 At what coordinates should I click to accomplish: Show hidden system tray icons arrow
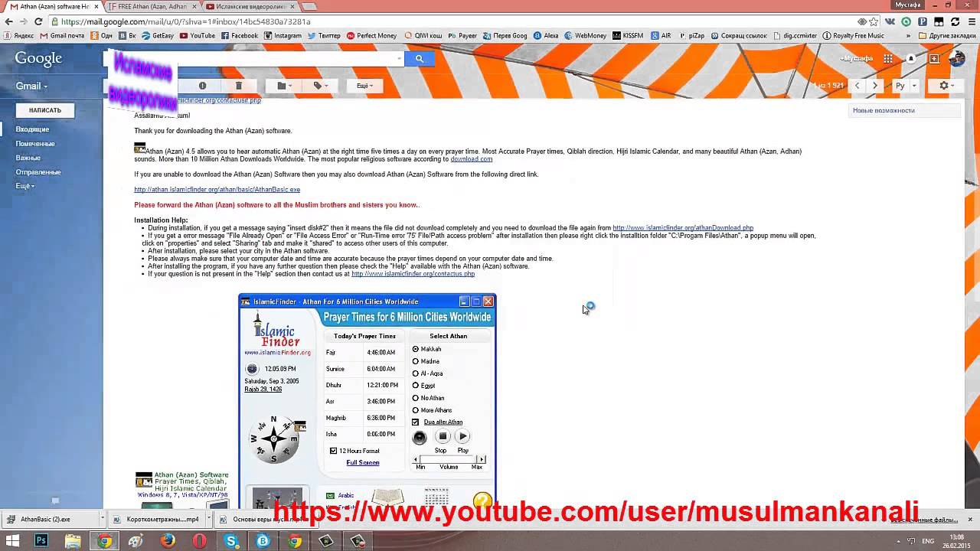(x=899, y=541)
